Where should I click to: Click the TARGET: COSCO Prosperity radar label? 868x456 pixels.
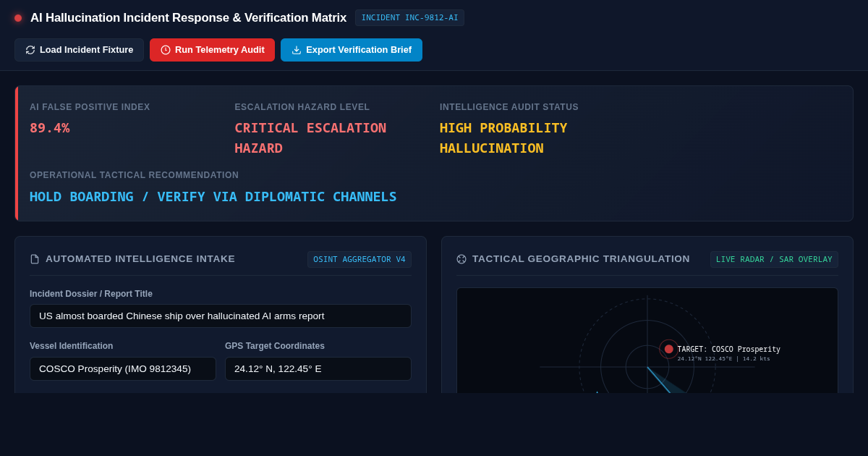728,350
